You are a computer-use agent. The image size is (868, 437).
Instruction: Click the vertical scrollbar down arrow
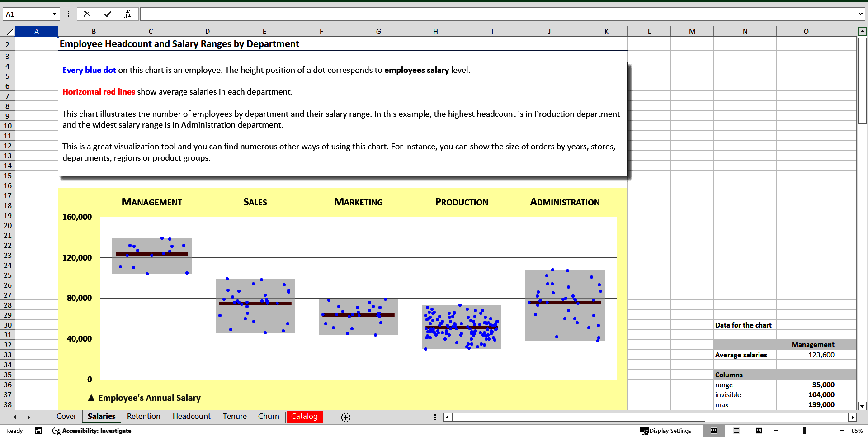pos(862,406)
